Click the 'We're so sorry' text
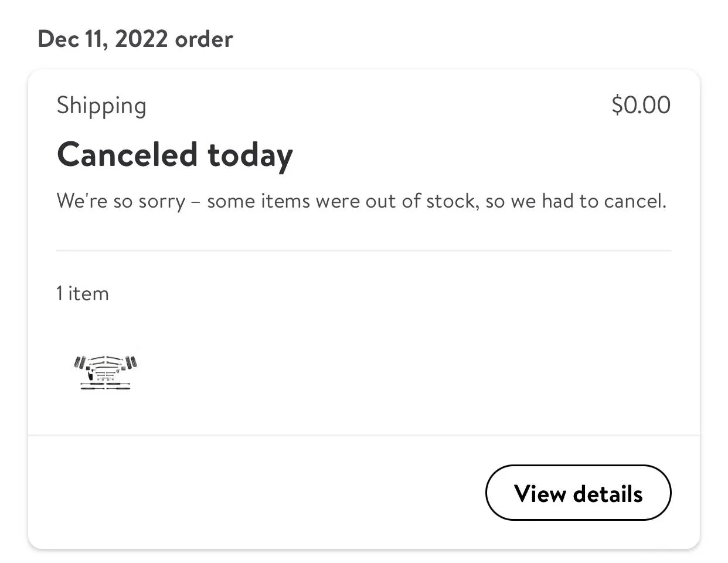 pyautogui.click(x=121, y=201)
